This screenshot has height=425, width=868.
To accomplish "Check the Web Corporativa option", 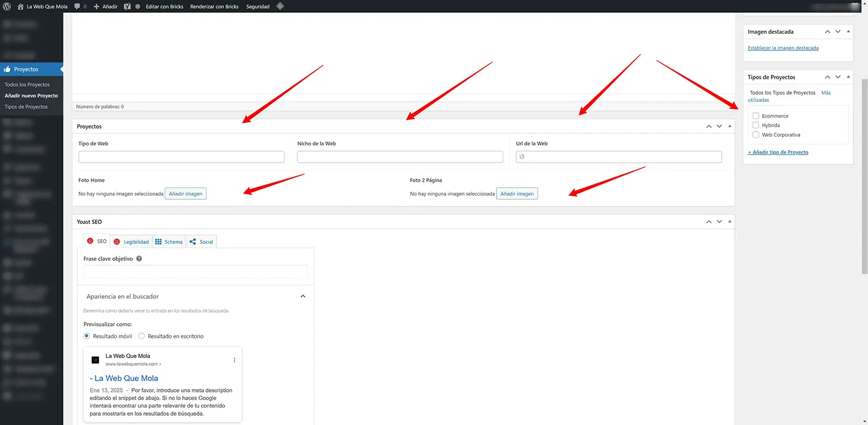I will (755, 134).
